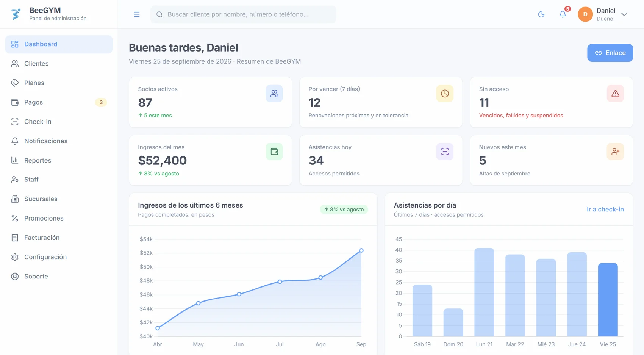This screenshot has height=355, width=644.
Task: Click the May data point on income chart
Action: click(x=198, y=303)
